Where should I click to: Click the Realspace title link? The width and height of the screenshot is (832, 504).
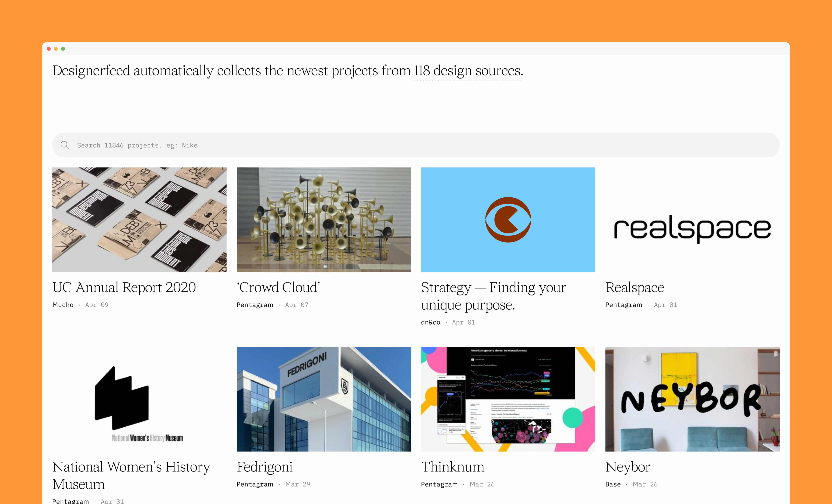point(634,288)
